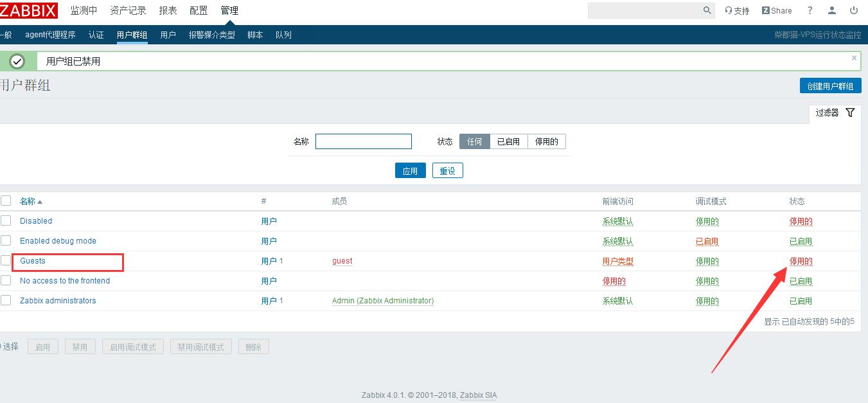Image resolution: width=868 pixels, height=403 pixels.
Task: Open Enabled debug mode group
Action: [58, 240]
